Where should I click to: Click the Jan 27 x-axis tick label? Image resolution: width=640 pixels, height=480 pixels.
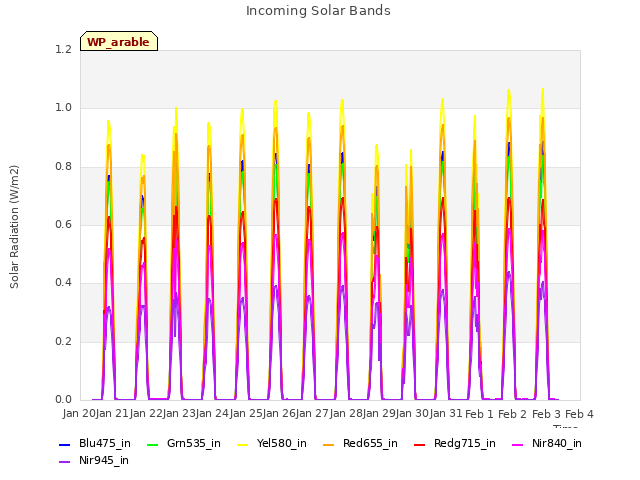tap(313, 414)
